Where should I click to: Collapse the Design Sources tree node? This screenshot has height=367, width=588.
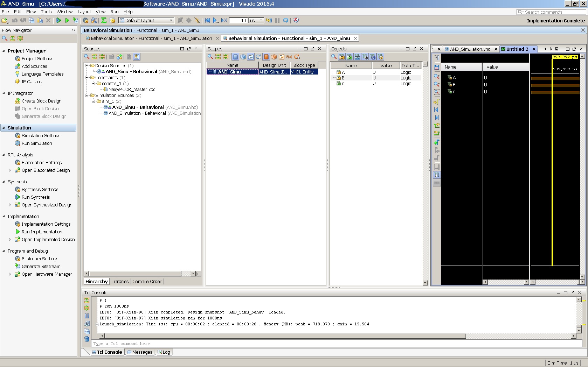[87, 65]
